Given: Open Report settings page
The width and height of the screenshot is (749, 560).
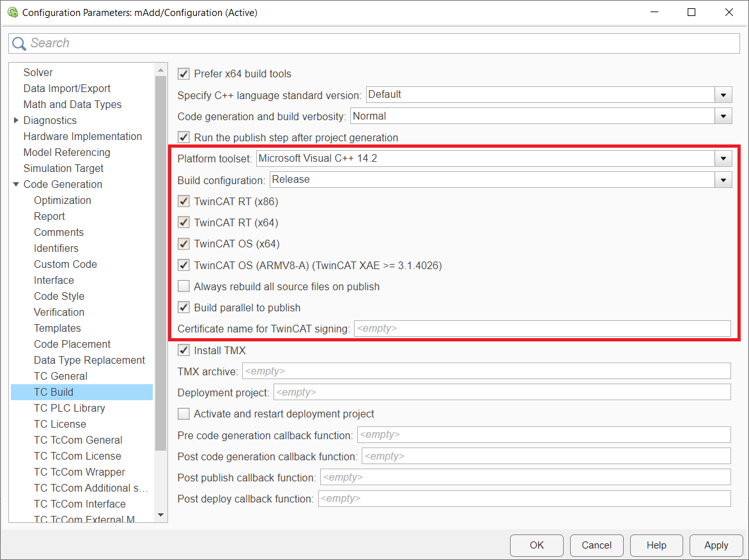Looking at the screenshot, I should coord(49,217).
